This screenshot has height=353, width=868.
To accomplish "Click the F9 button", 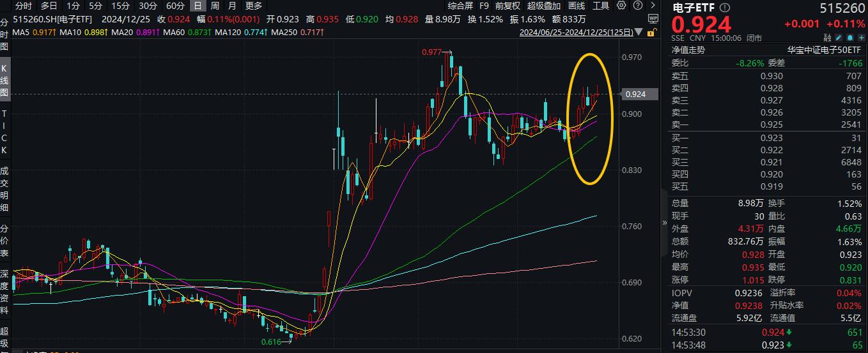I will click(x=484, y=6).
